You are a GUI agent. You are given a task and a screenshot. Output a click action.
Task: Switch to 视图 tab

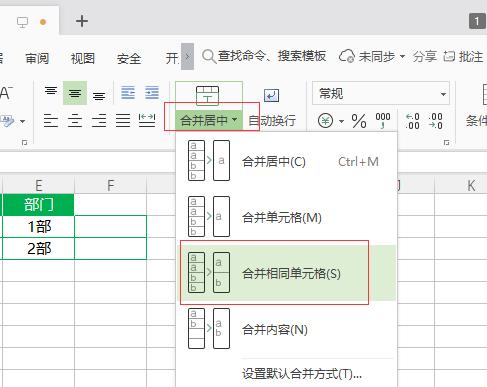(83, 58)
